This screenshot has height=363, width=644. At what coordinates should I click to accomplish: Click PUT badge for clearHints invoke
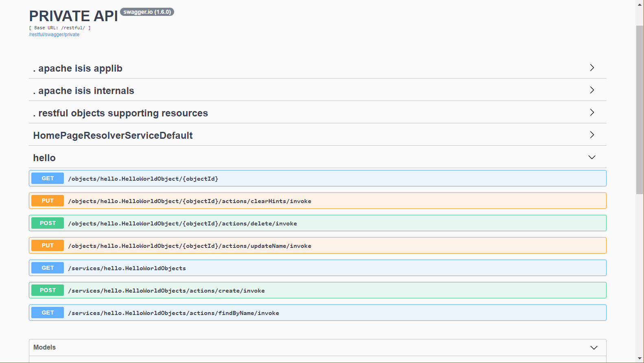coord(48,201)
